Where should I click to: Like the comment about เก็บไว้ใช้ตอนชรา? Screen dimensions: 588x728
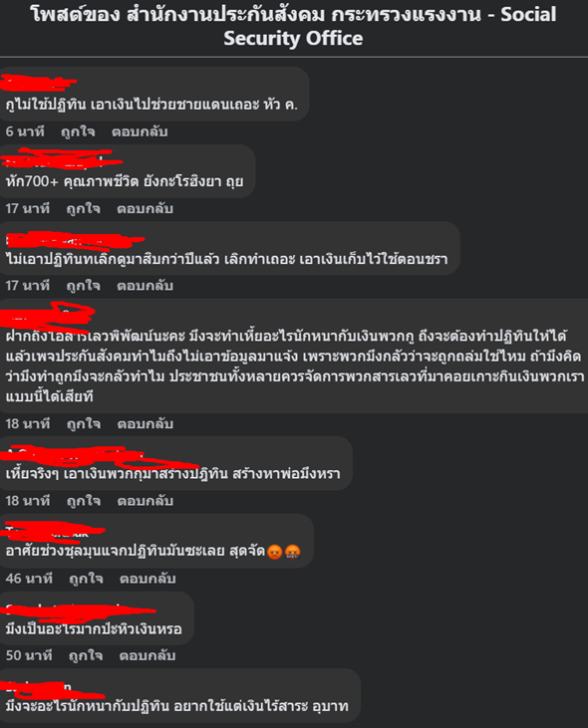[x=83, y=286]
